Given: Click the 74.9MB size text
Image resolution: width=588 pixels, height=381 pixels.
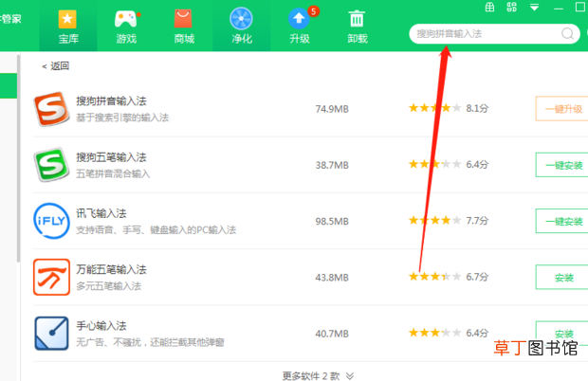Looking at the screenshot, I should click(x=332, y=109).
